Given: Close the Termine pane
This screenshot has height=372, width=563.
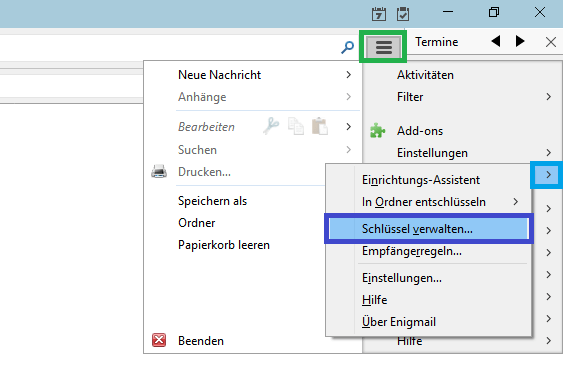Looking at the screenshot, I should 551,42.
